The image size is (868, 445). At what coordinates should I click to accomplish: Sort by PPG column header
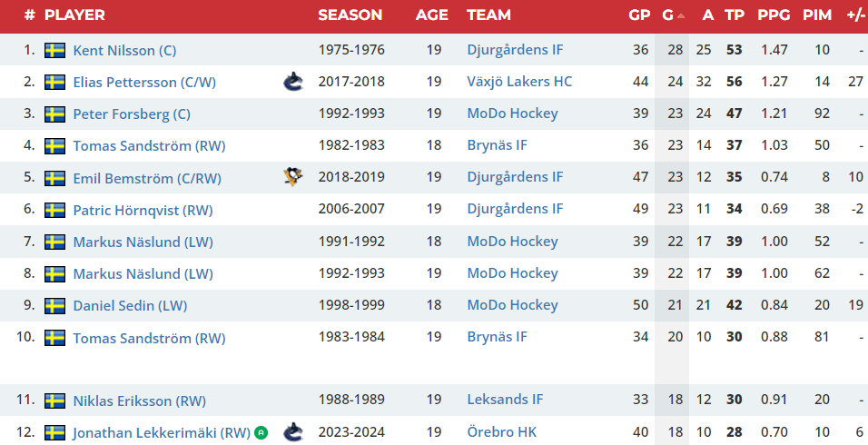click(774, 15)
